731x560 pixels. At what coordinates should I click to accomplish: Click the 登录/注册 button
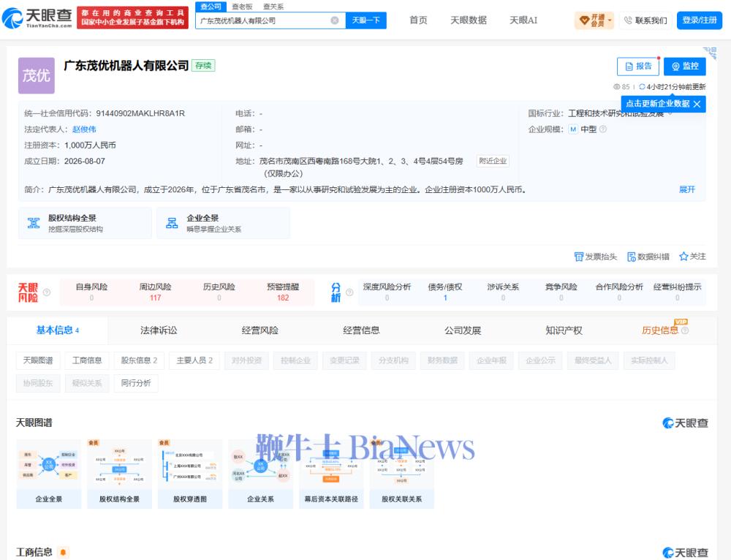pos(700,20)
